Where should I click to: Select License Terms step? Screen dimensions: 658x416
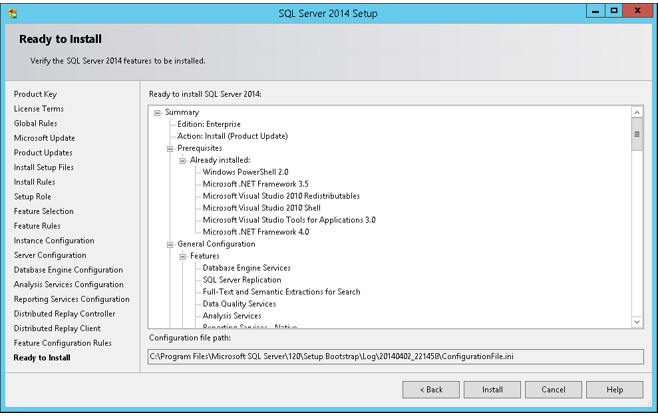39,109
